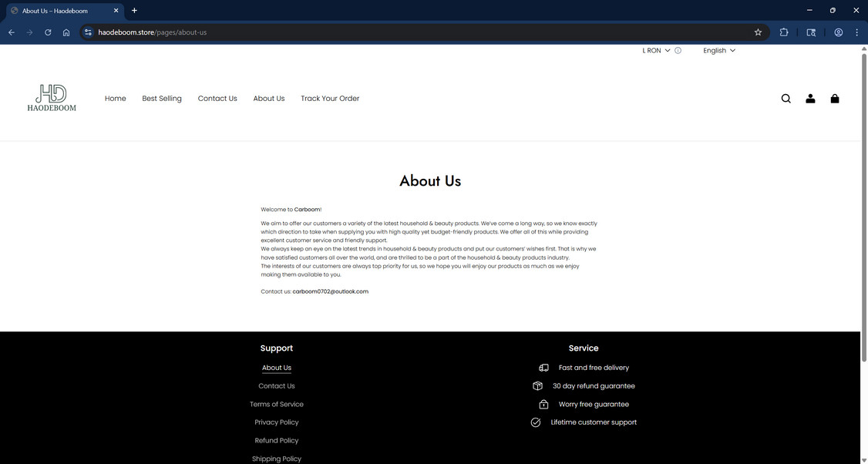Image resolution: width=868 pixels, height=464 pixels.
Task: View the shopping bag
Action: point(834,99)
